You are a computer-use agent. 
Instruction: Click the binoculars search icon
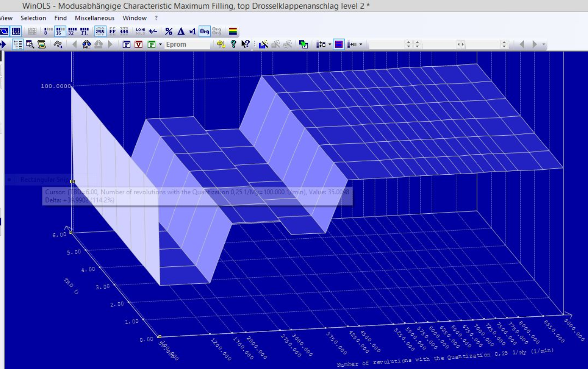[x=86, y=44]
